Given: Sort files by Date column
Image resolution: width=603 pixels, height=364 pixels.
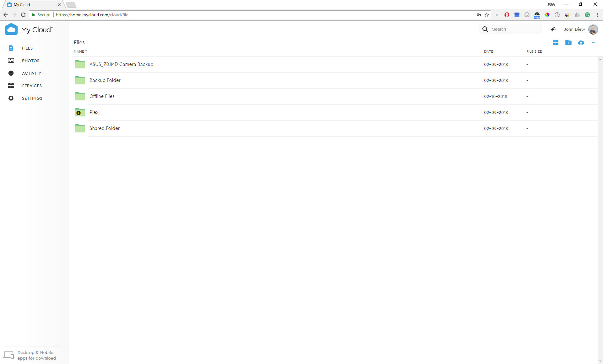Looking at the screenshot, I should point(488,51).
